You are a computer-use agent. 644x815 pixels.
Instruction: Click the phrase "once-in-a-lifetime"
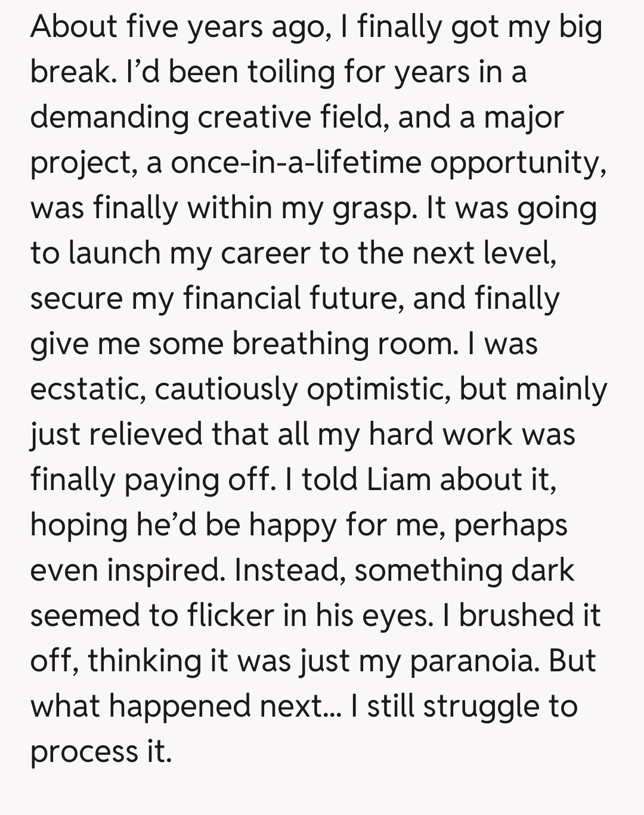point(296,162)
